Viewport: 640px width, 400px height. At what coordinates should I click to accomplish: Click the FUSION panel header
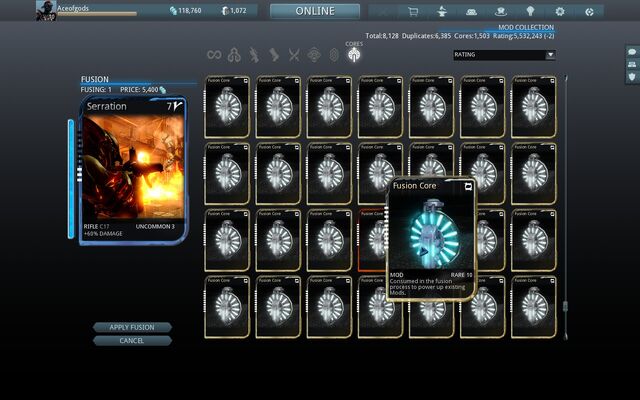pos(95,79)
